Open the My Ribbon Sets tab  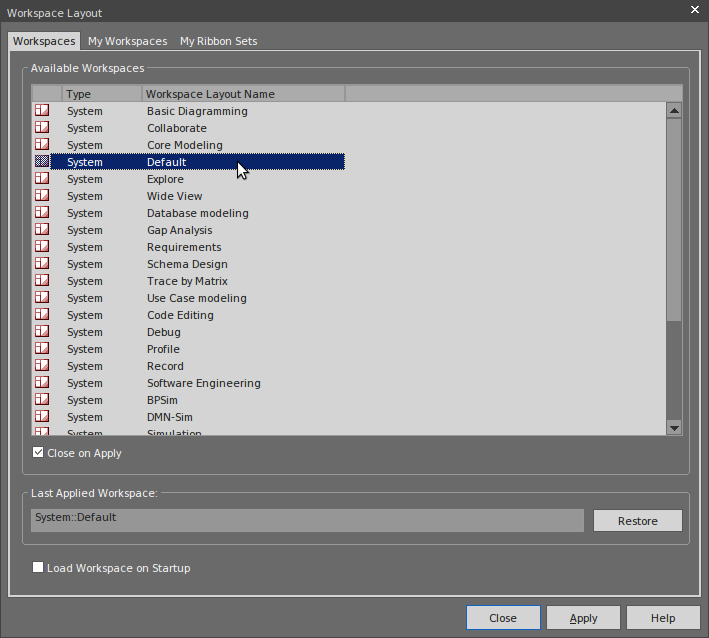pyautogui.click(x=218, y=41)
